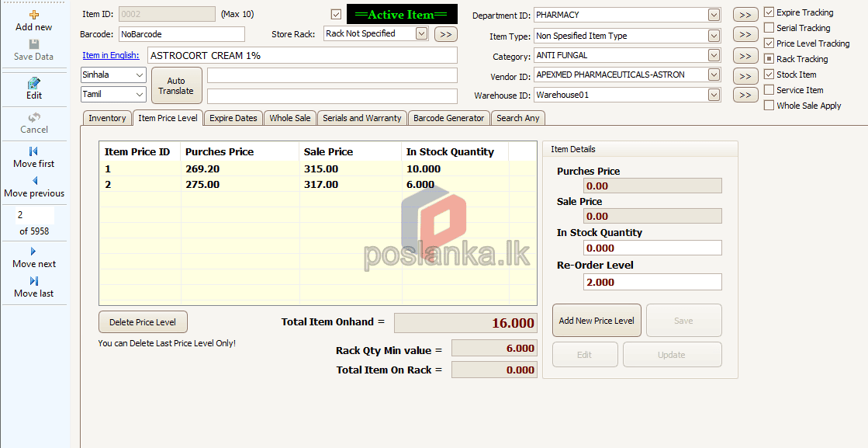Open the Whole Sale tab

(290, 118)
